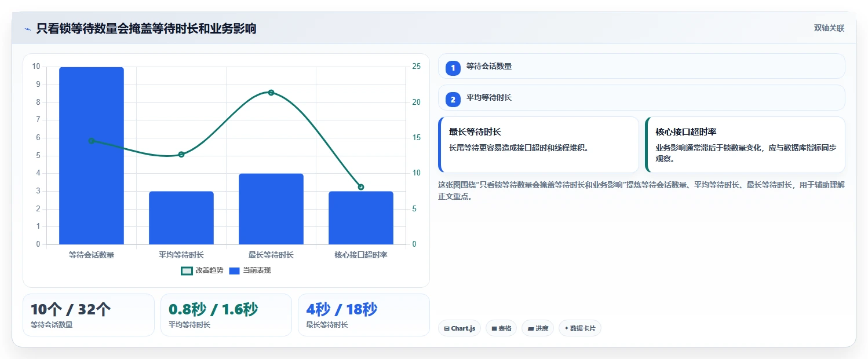
Task: Select the 核心接口超时率 bar in chart
Action: [x=361, y=218]
